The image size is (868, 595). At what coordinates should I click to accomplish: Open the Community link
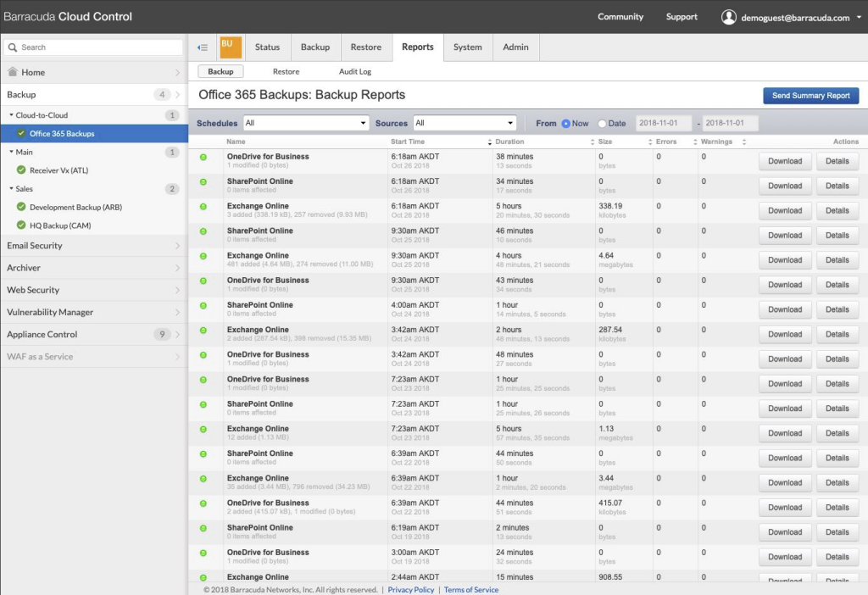coord(620,17)
